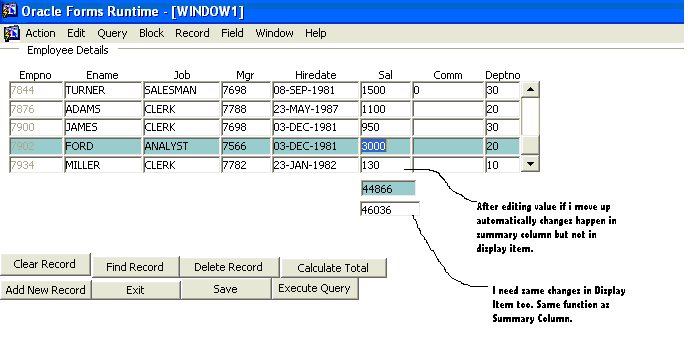Viewport: 688px width, 360px height.
Task: Click the Add New Record button
Action: pos(46,290)
